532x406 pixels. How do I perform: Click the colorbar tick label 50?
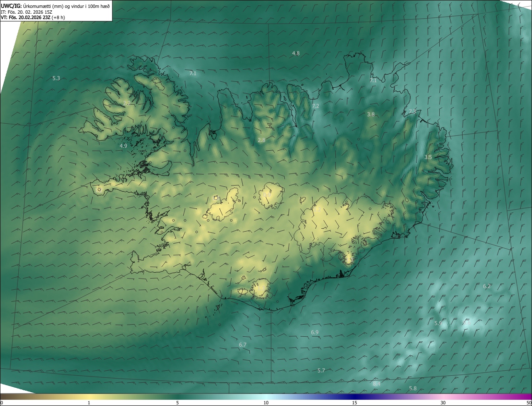point(529,403)
